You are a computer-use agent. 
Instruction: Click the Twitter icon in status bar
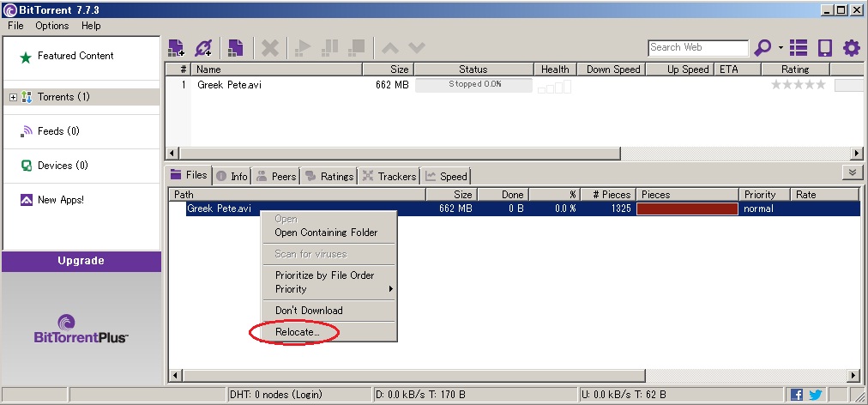(x=815, y=395)
